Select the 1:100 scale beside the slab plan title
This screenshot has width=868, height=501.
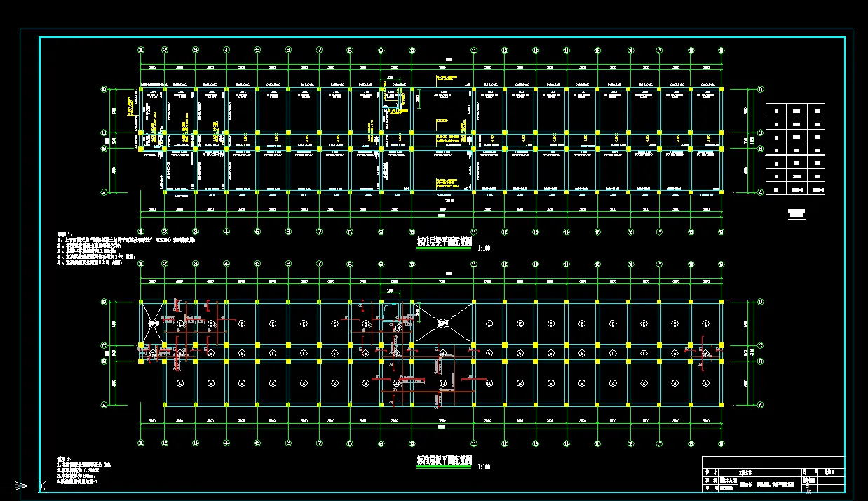[x=484, y=467]
